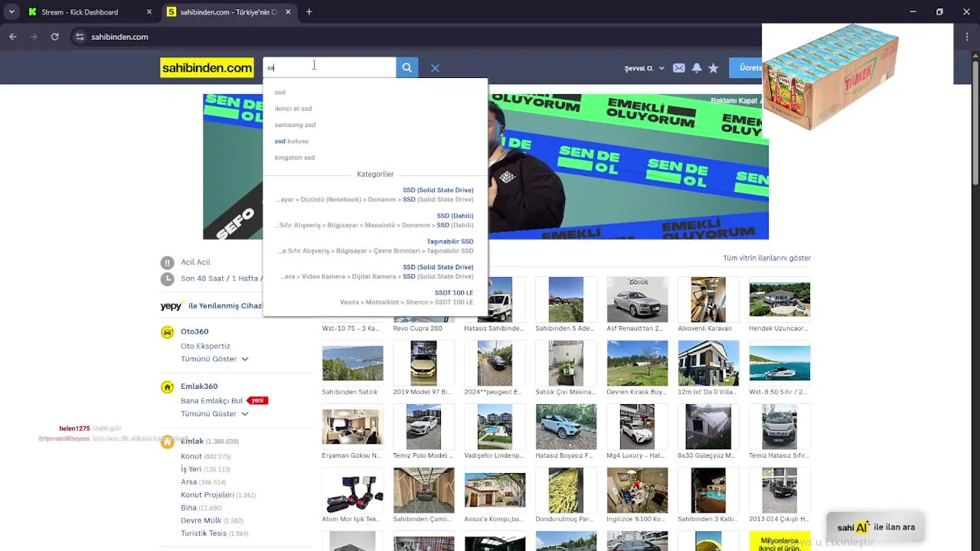Click the Acil Acil exclamation icon

[168, 262]
